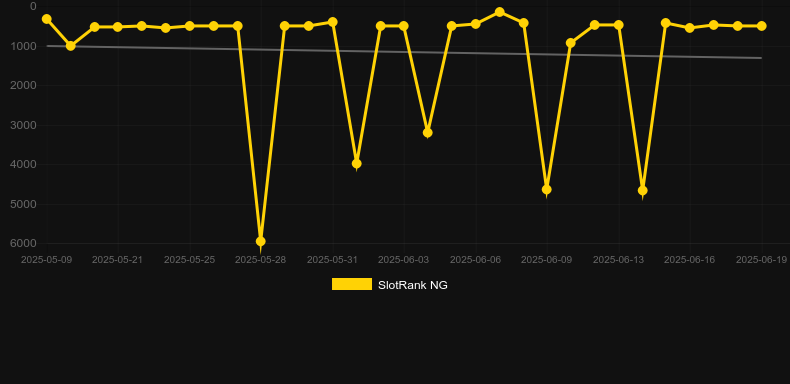Select the data point just past 3000
790x384 pixels.
pos(427,133)
